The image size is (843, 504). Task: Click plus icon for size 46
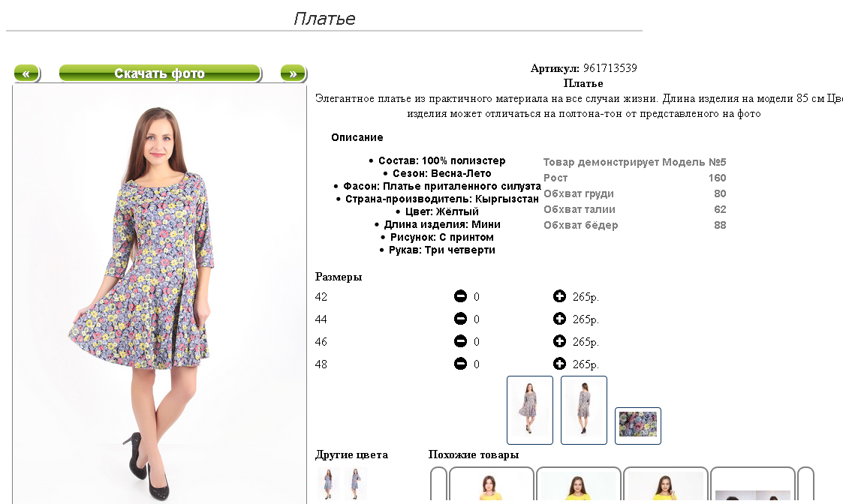pyautogui.click(x=559, y=341)
